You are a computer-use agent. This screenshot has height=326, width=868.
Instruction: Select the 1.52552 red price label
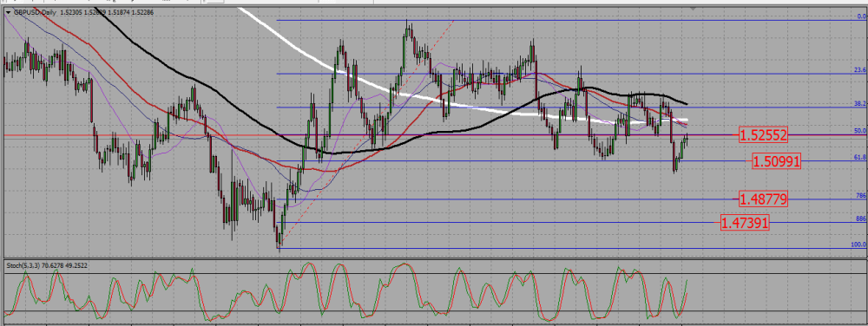[763, 134]
